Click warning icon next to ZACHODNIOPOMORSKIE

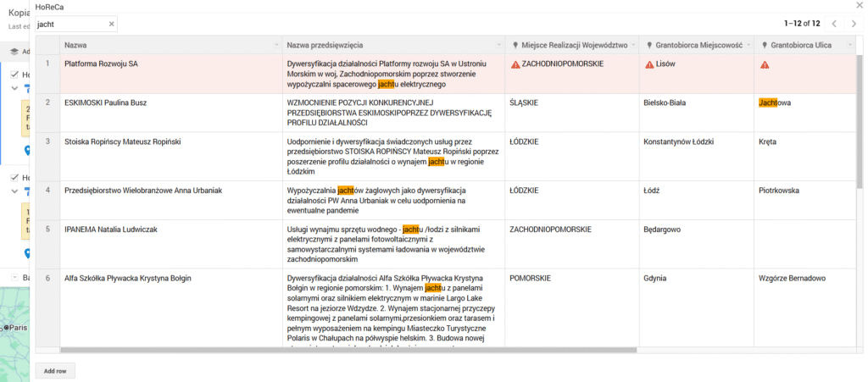pos(515,64)
